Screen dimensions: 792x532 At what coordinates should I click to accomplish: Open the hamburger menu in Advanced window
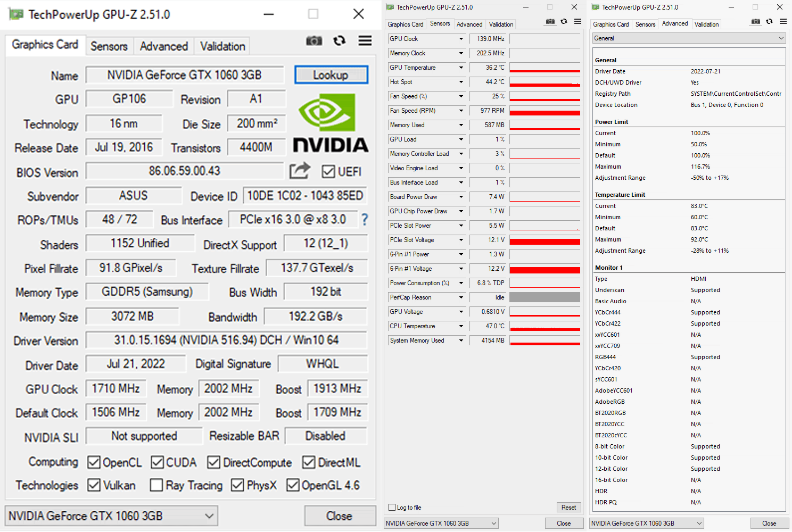[783, 22]
